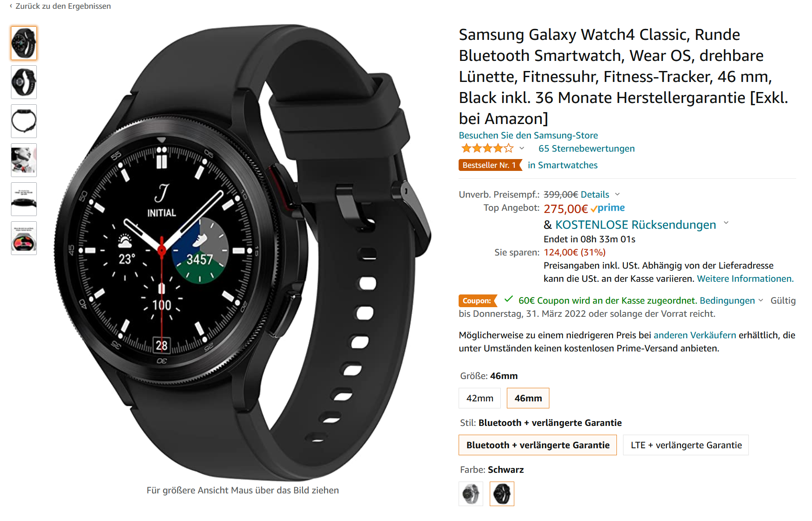Pick the silver color swatch

pos(471,494)
